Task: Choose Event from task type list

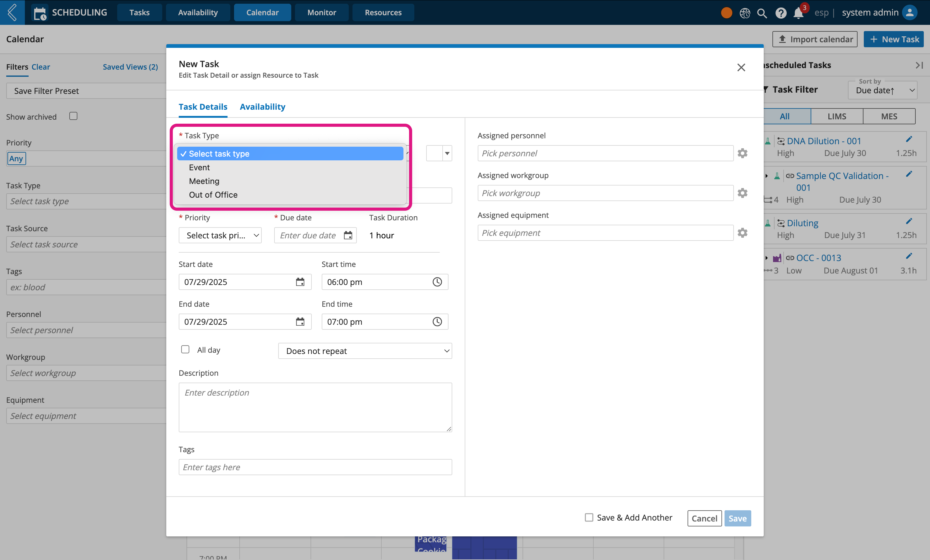Action: point(290,168)
